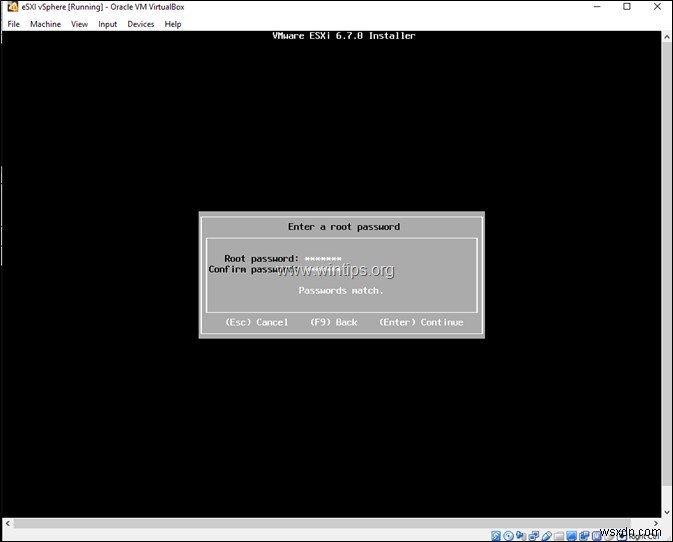Open the Help menu
Image resolution: width=673 pixels, height=542 pixels.
click(x=173, y=24)
